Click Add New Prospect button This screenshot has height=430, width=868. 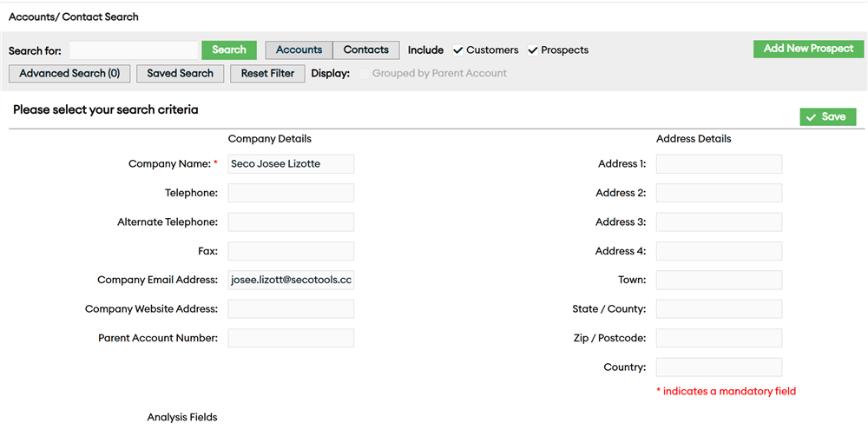click(x=808, y=49)
